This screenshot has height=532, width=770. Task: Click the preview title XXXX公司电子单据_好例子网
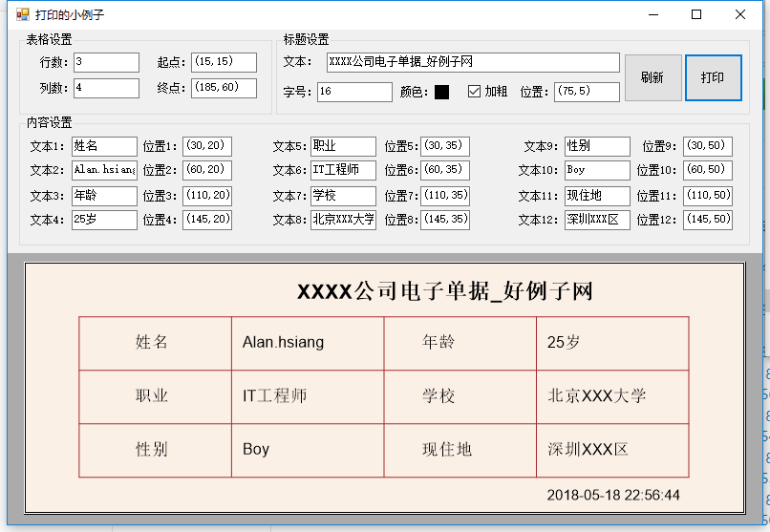pos(445,291)
